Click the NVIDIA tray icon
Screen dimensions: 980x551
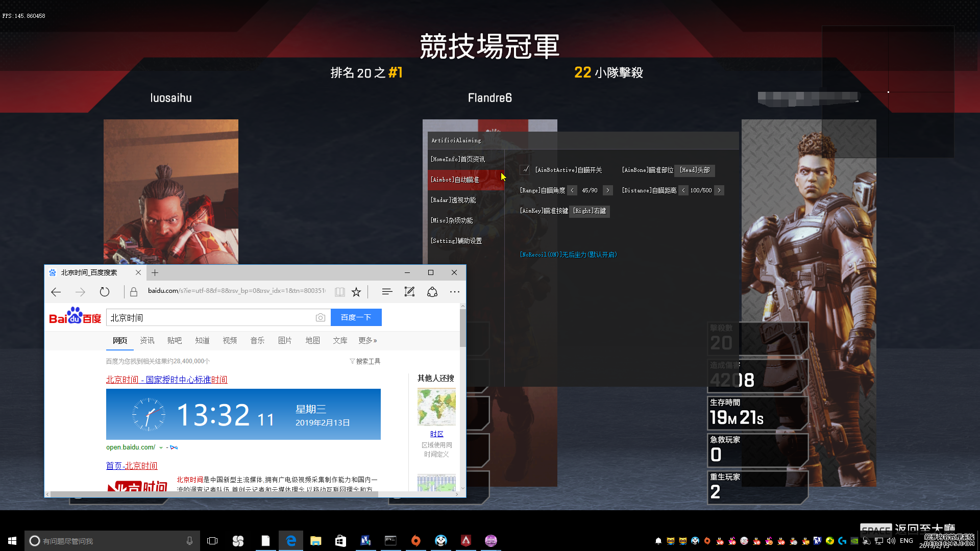(x=854, y=541)
